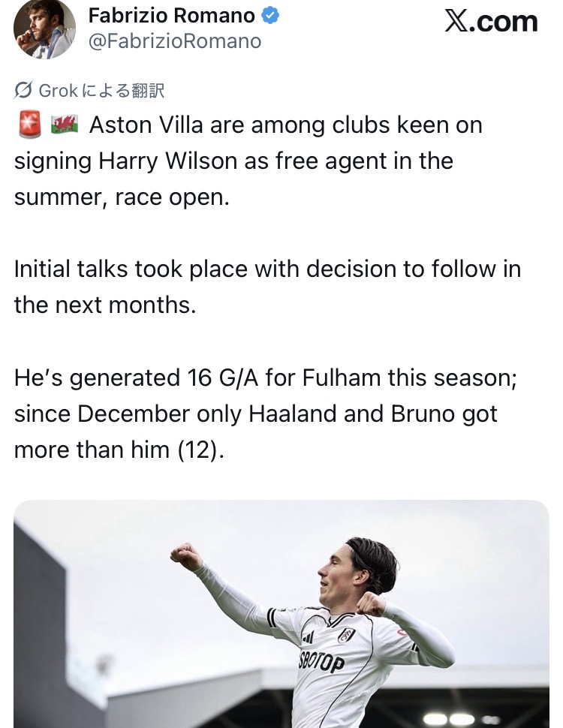Click the player's raised fist in the photo

click(185, 556)
